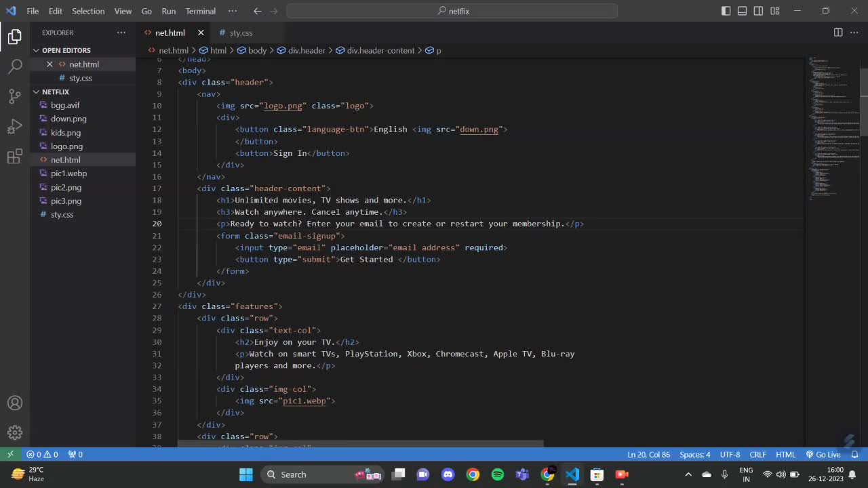The height and width of the screenshot is (488, 868).
Task: Open editor More Actions ellipsis
Action: (854, 33)
